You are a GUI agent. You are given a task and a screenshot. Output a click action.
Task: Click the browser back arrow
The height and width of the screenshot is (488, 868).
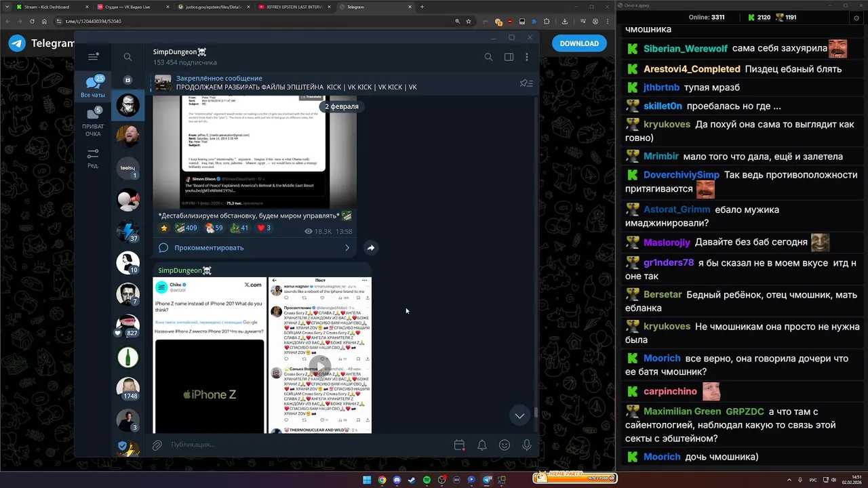point(7,21)
